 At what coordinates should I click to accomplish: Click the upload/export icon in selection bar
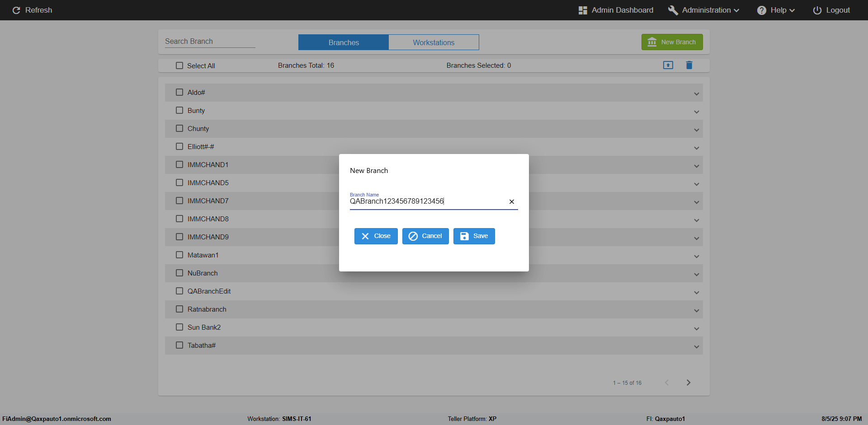[668, 65]
